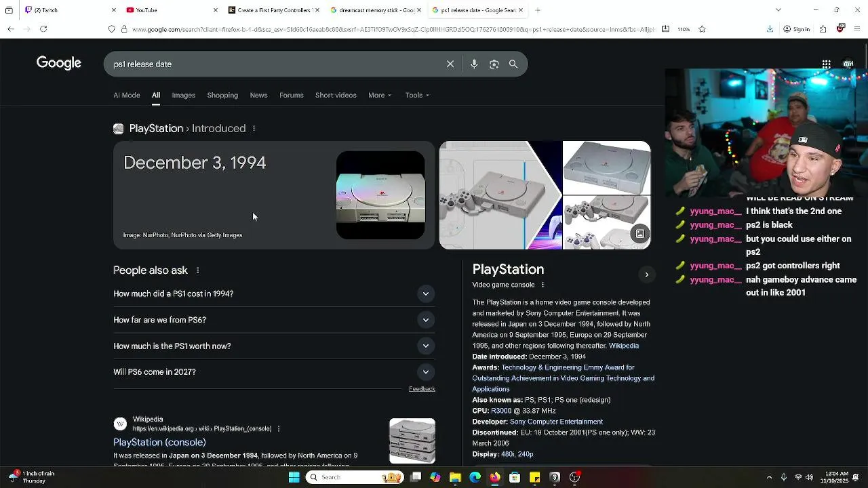868x488 pixels.
Task: Click the Sign in button in Firefox toolbar
Action: point(797,29)
